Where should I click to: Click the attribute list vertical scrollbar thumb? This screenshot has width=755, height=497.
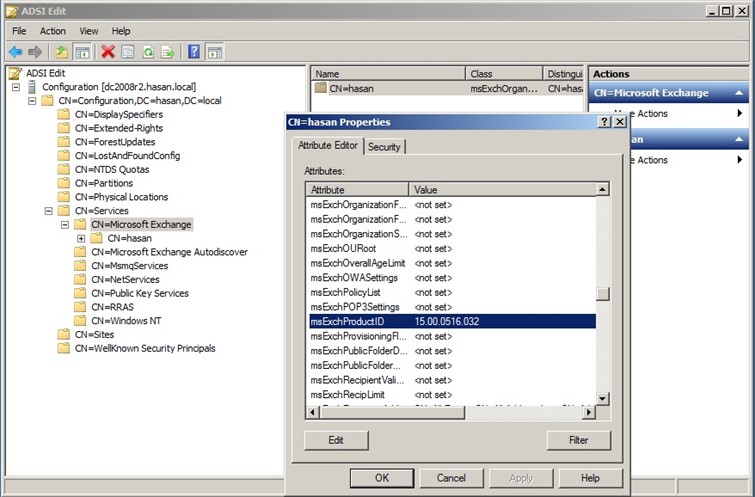[x=602, y=294]
